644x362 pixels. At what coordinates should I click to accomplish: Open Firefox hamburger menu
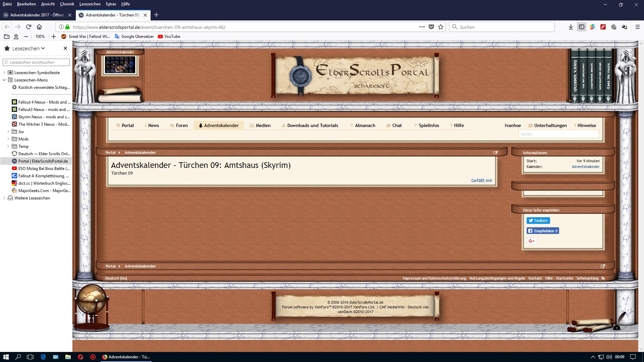(x=638, y=27)
